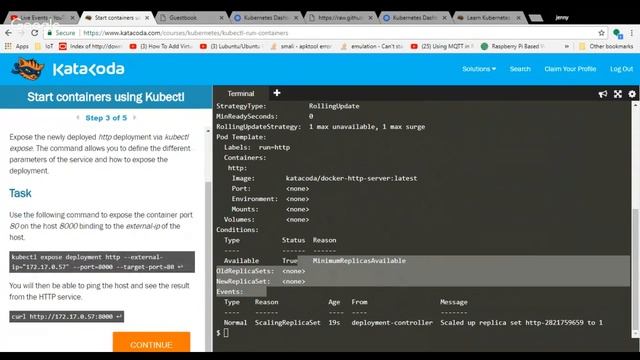Click the megaphone feedback icon
This screenshot has height=360, width=640.
coord(602,94)
